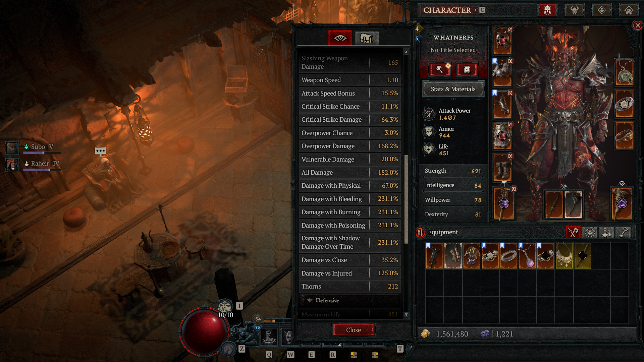Click the Attack Power sword icon
644x362 pixels.
coord(429,114)
